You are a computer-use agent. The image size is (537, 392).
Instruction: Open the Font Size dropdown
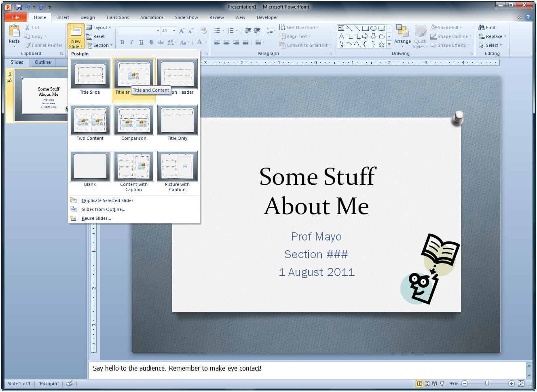tap(173, 30)
